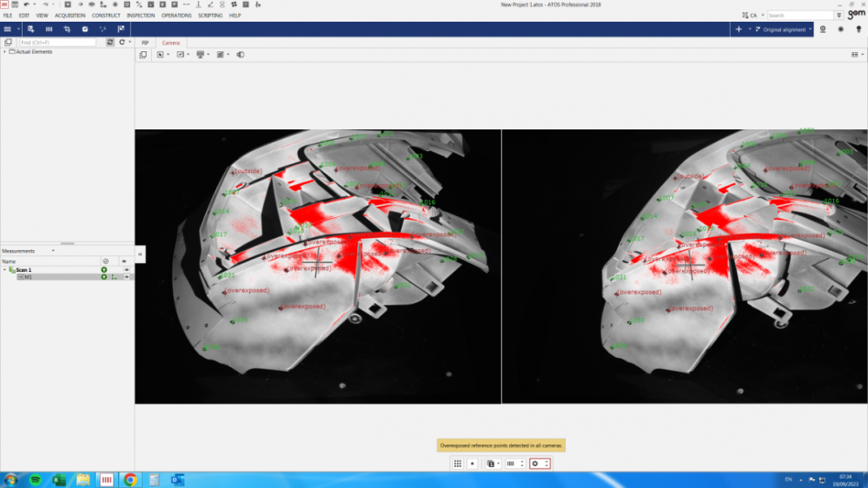
Task: Open the ACQUISITION menu
Action: (70, 16)
